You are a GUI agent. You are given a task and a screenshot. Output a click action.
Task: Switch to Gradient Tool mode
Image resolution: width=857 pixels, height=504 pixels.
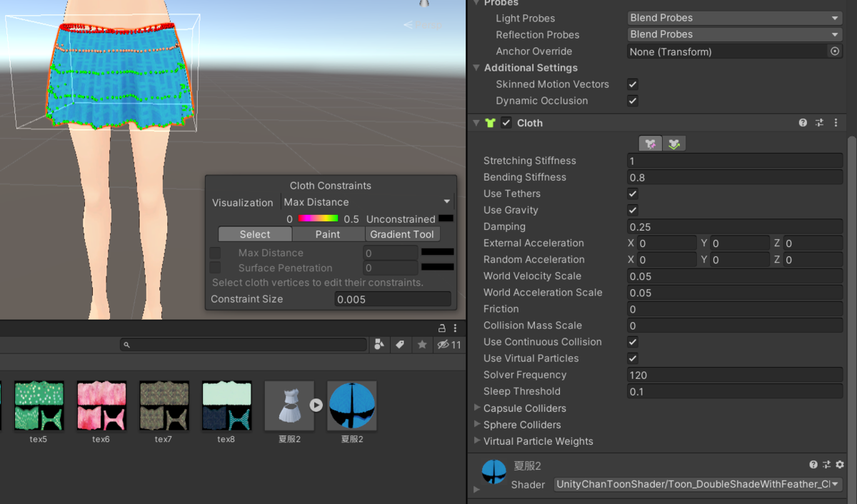coord(402,234)
